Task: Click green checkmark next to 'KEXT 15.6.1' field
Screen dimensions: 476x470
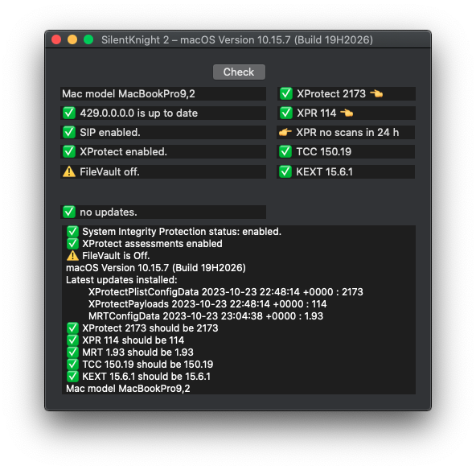Action: 285,172
